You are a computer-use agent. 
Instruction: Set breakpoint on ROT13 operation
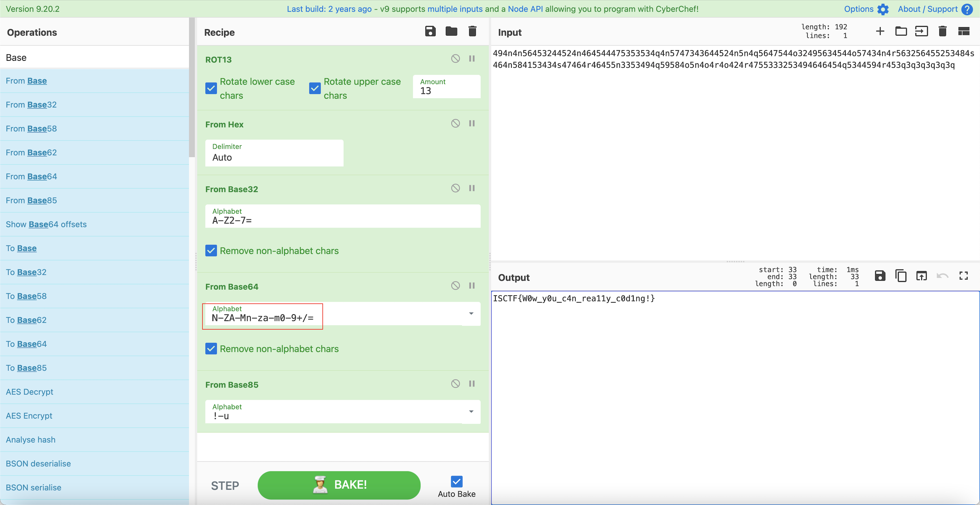pos(472,59)
